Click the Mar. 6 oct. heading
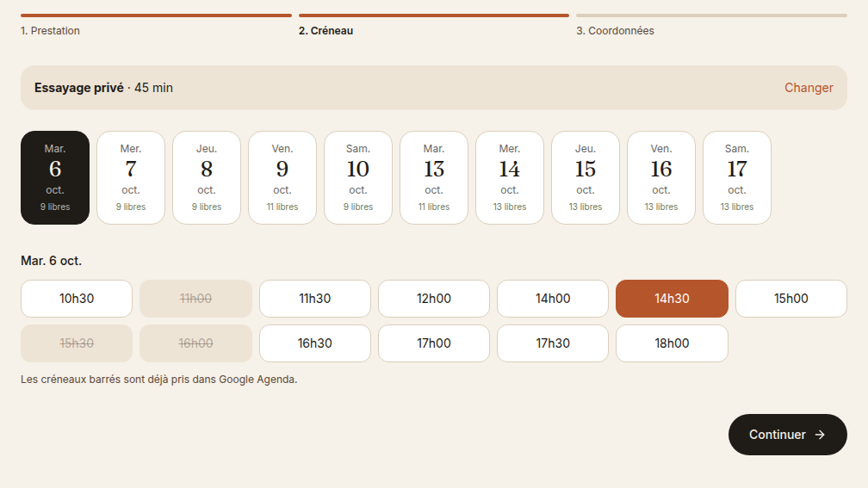Image resolution: width=868 pixels, height=488 pixels. click(51, 261)
